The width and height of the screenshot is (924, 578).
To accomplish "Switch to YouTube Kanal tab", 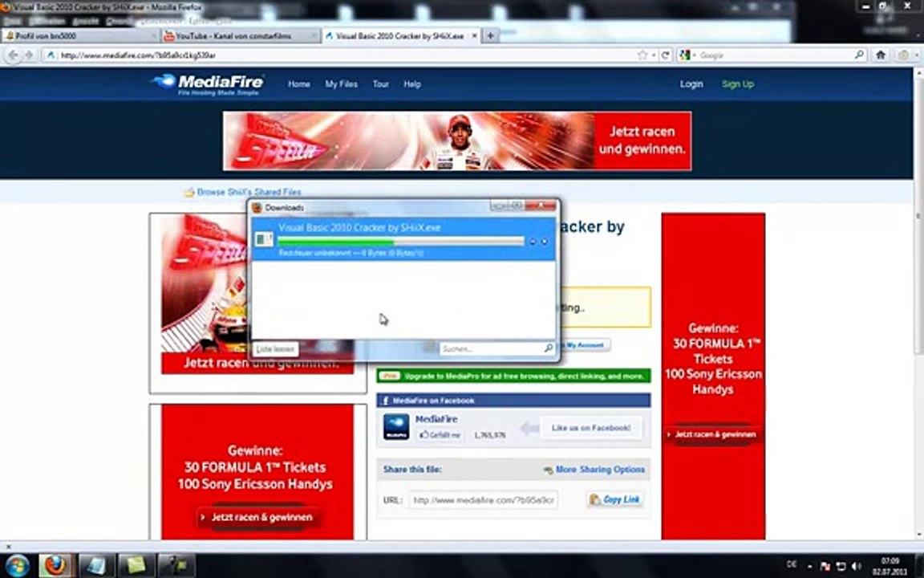I will 240,36.
